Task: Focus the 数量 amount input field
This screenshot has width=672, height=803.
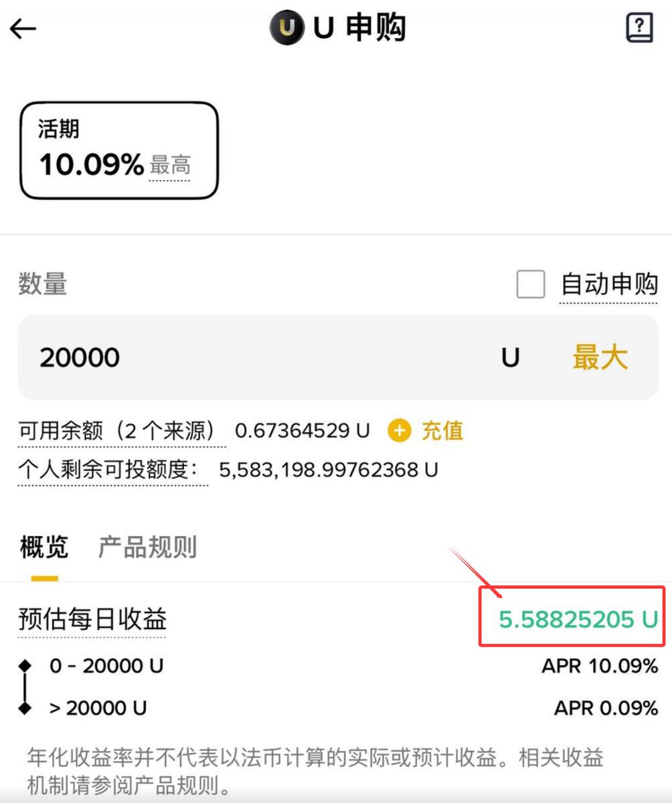Action: [338, 357]
